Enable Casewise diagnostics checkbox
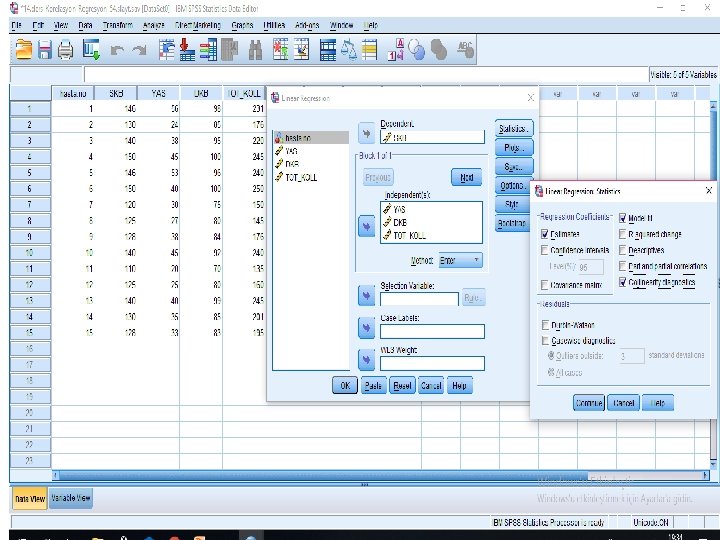This screenshot has width=720, height=540. (x=545, y=341)
